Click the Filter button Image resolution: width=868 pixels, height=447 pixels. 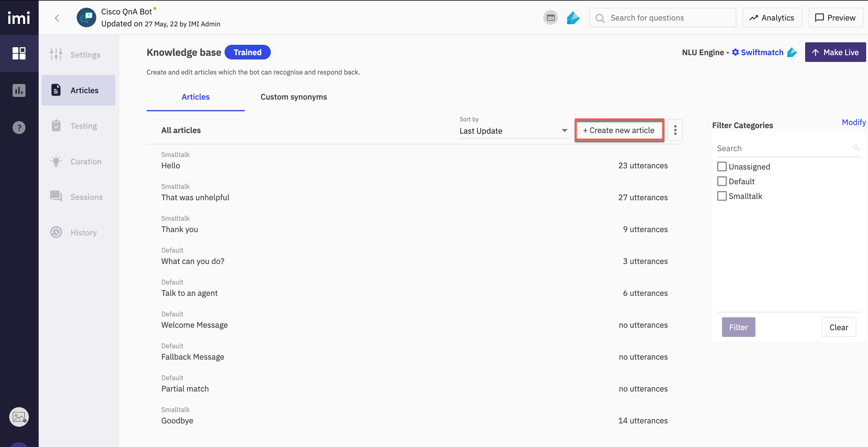coord(738,327)
